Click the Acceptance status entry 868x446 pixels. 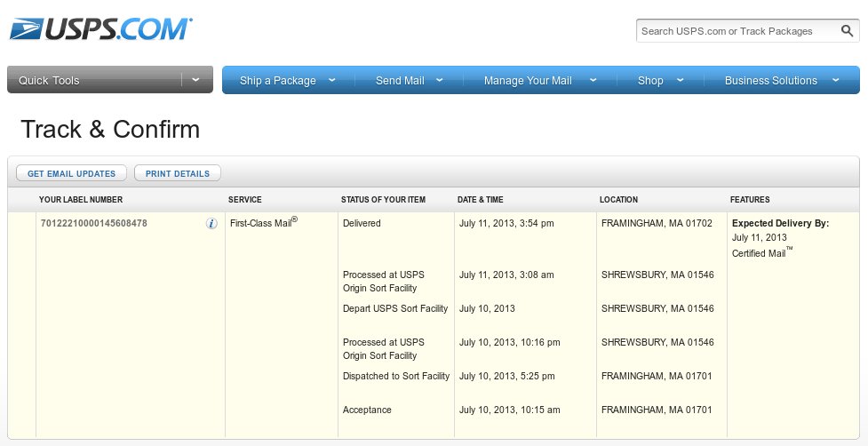[367, 410]
